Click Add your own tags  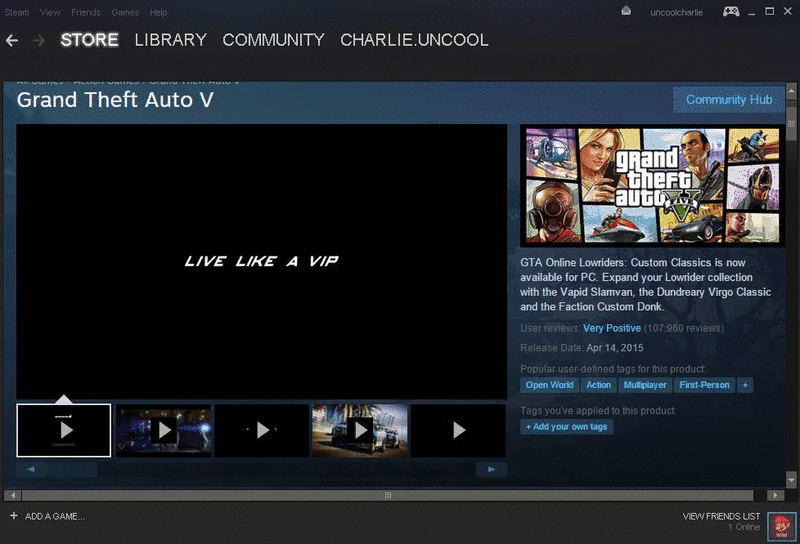click(x=566, y=427)
